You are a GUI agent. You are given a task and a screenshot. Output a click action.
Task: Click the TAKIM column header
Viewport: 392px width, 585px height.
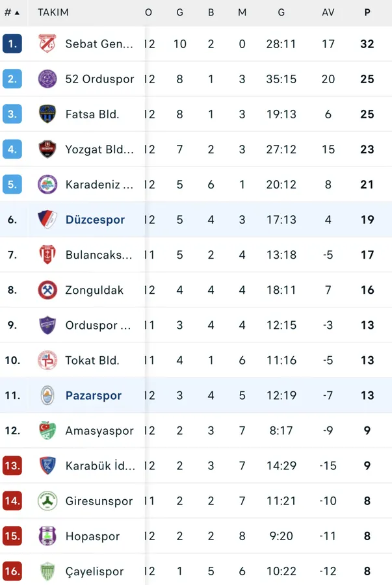click(53, 12)
